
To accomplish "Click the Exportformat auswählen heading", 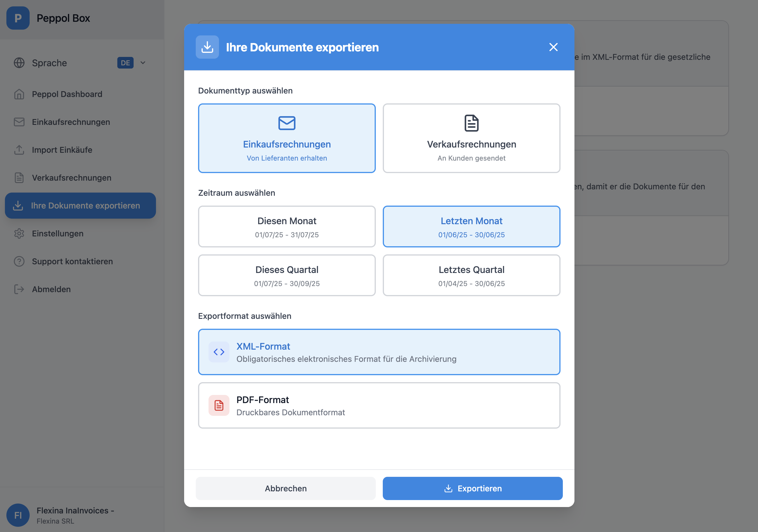I will point(245,316).
